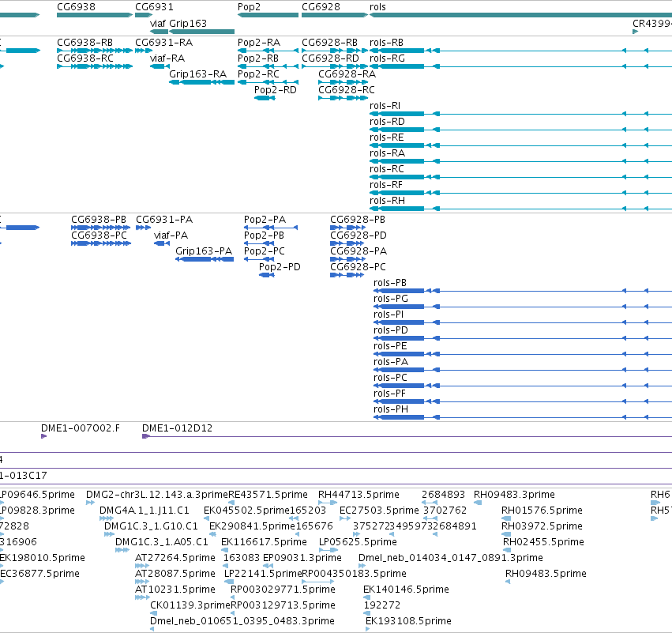Click the rols-PI protein label
Screen dimensions: 672x633
click(x=389, y=315)
